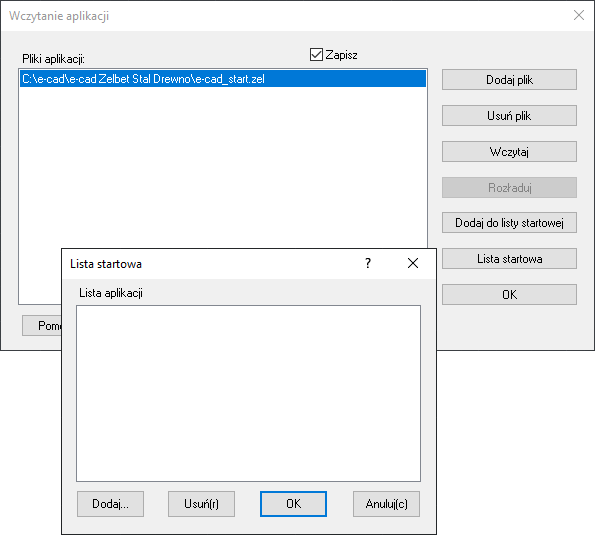The image size is (595, 535).
Task: Toggle the Zapisz checkbox
Action: (x=316, y=55)
